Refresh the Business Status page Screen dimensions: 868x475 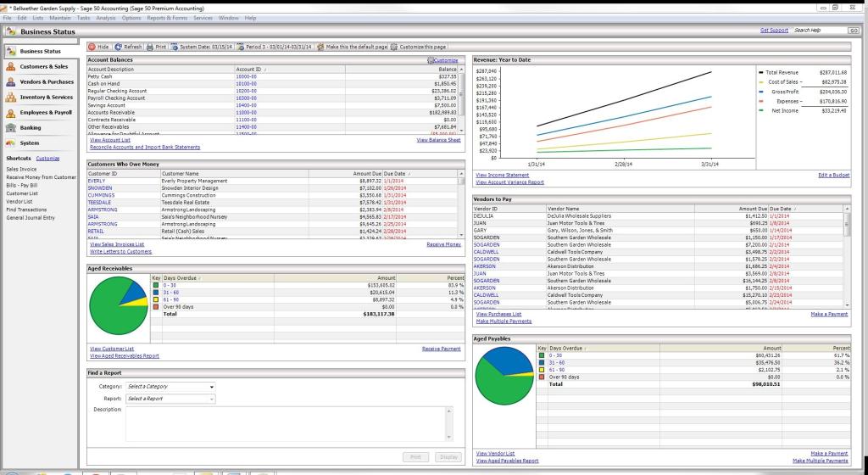tap(119, 47)
